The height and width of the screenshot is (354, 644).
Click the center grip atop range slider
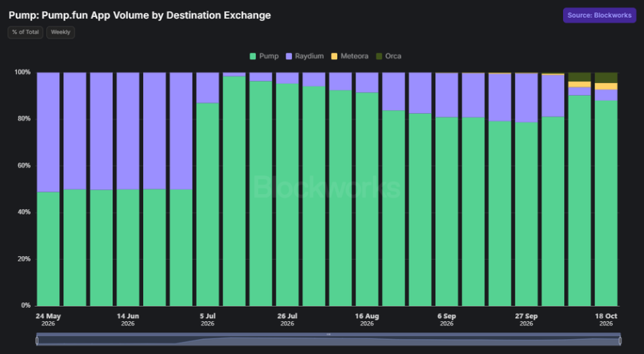(328, 335)
